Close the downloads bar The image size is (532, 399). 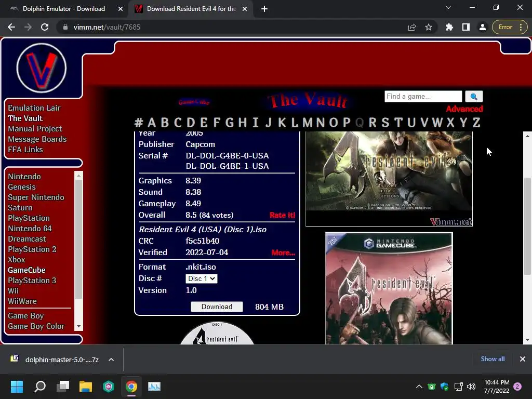(523, 359)
